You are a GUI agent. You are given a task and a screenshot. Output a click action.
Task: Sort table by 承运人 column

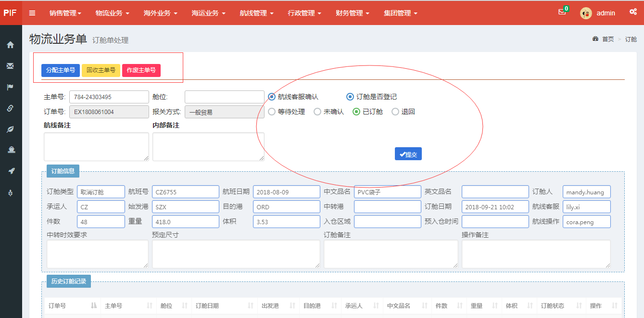coord(362,306)
